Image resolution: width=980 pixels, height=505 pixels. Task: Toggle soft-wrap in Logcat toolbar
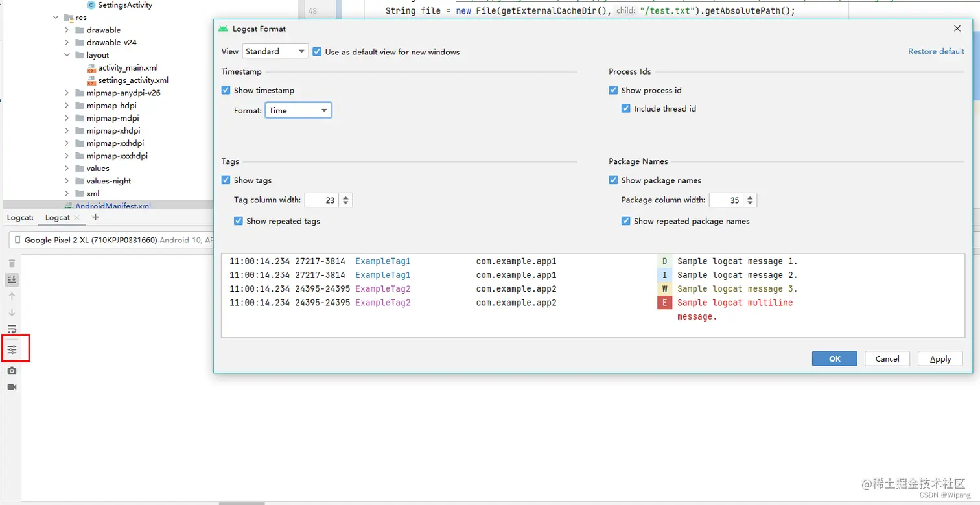click(x=12, y=329)
